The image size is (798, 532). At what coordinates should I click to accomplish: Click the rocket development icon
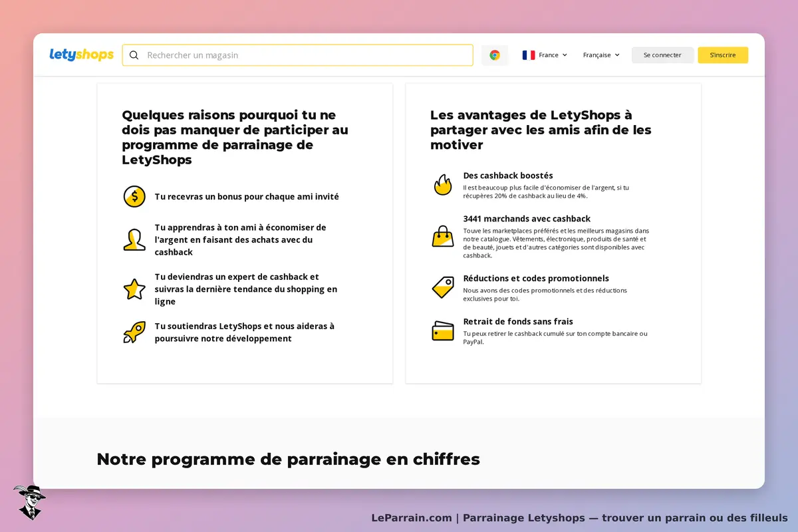pos(134,332)
